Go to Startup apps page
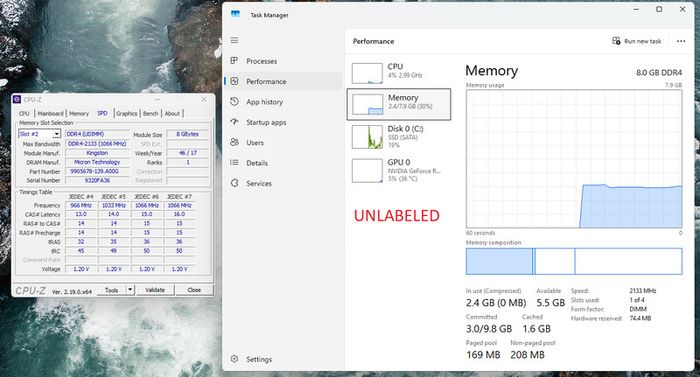Image resolution: width=700 pixels, height=377 pixels. click(x=266, y=122)
